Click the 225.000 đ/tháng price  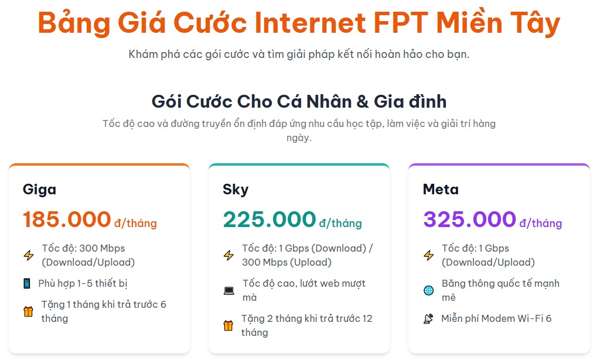(x=292, y=220)
